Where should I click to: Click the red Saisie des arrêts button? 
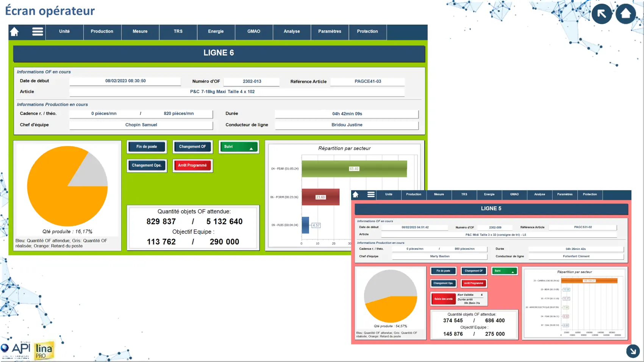[443, 299]
